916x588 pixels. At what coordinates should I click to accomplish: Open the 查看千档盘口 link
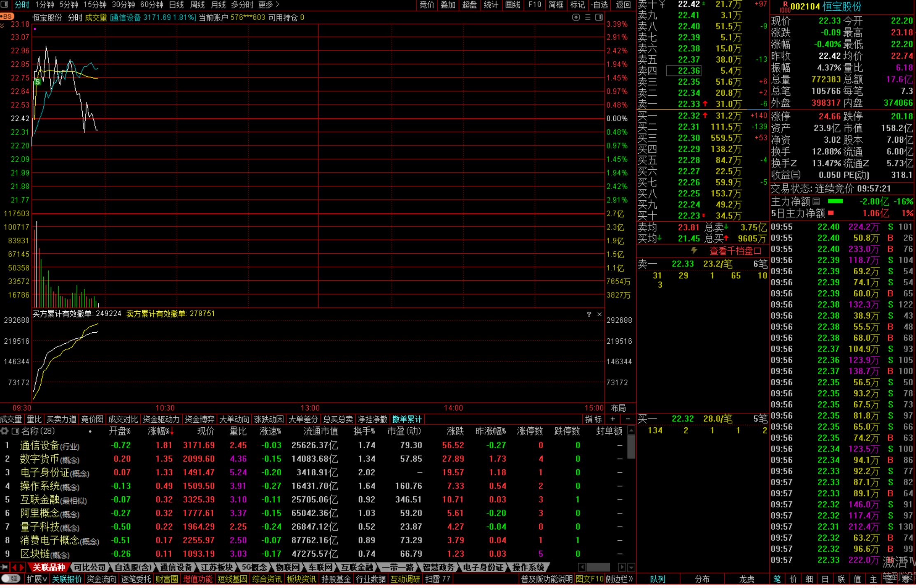[735, 251]
